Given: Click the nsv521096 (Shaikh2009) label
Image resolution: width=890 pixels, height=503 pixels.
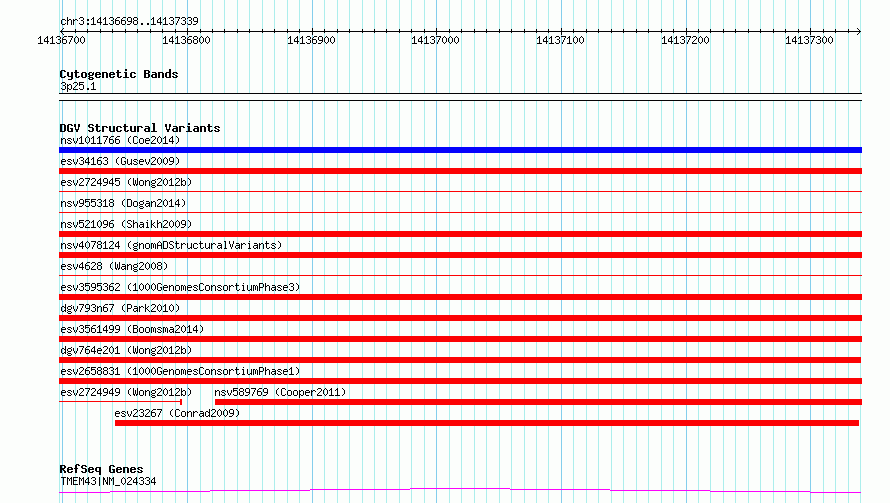Looking at the screenshot, I should pyautogui.click(x=126, y=224).
